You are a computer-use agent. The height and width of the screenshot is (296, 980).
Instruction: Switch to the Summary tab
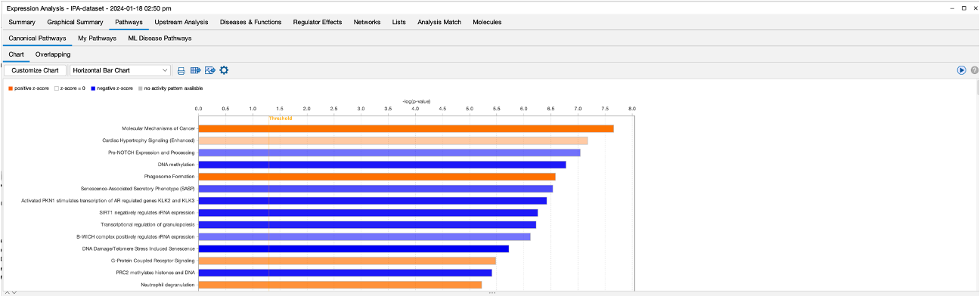[22, 22]
